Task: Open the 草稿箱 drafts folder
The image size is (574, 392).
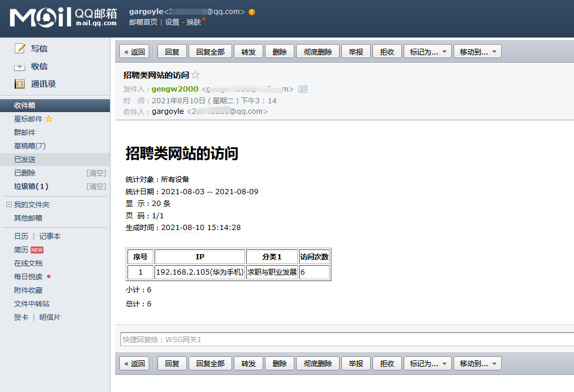Action: pyautogui.click(x=29, y=146)
